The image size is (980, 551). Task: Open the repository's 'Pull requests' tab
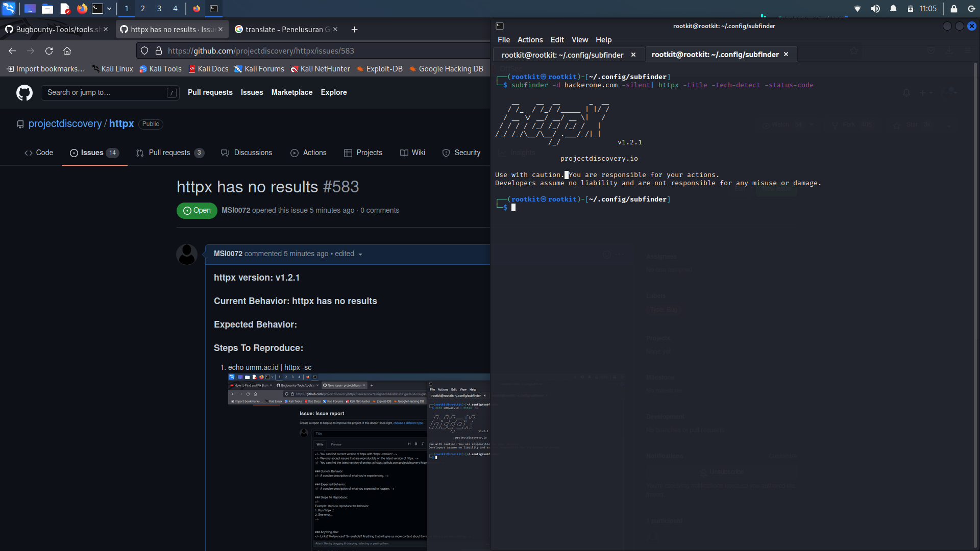point(169,153)
